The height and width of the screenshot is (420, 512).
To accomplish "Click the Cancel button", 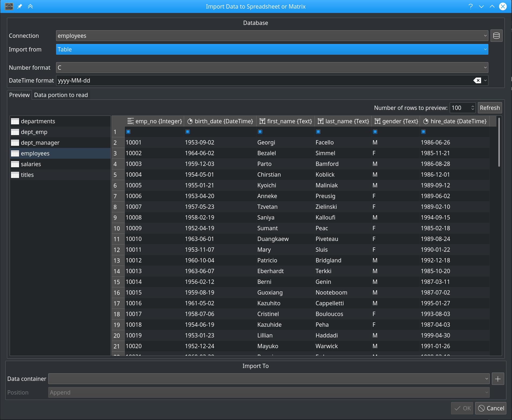I will tap(491, 408).
